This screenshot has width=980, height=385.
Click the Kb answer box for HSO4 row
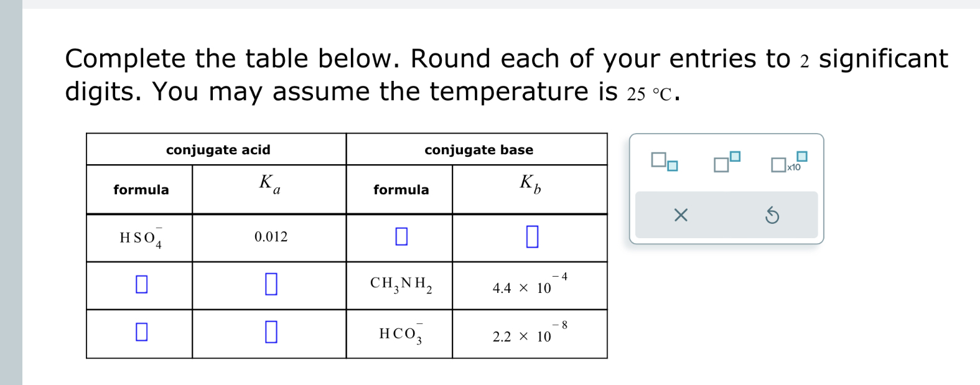pos(531,237)
